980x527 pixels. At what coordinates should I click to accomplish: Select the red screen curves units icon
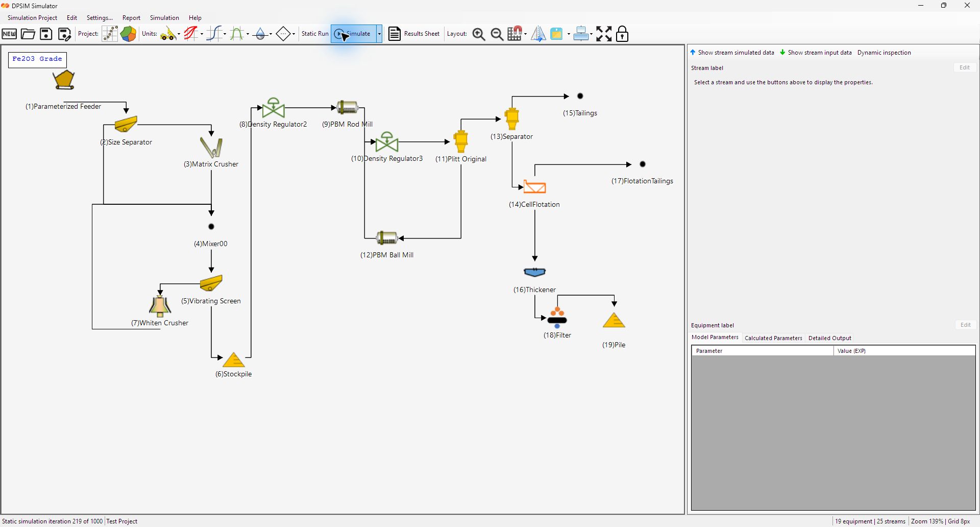click(191, 34)
